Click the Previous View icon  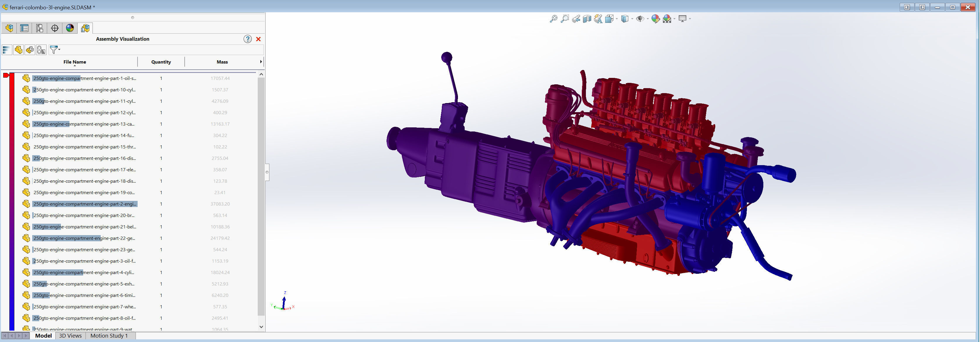(x=576, y=19)
